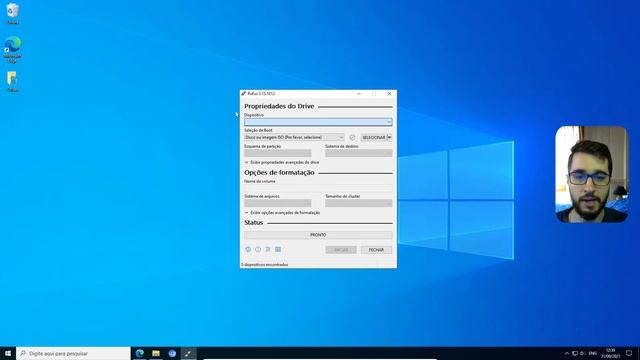Show hidden system tray icons

[x=567, y=353]
